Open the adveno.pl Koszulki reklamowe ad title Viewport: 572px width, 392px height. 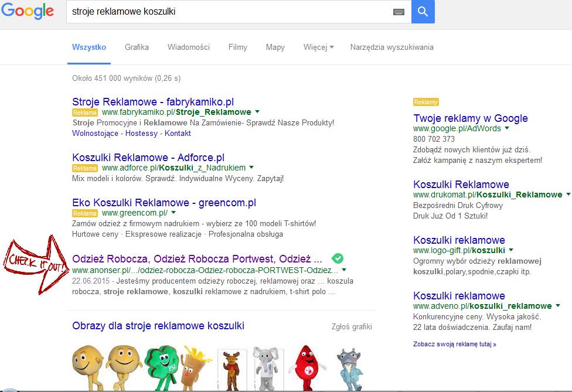[459, 296]
